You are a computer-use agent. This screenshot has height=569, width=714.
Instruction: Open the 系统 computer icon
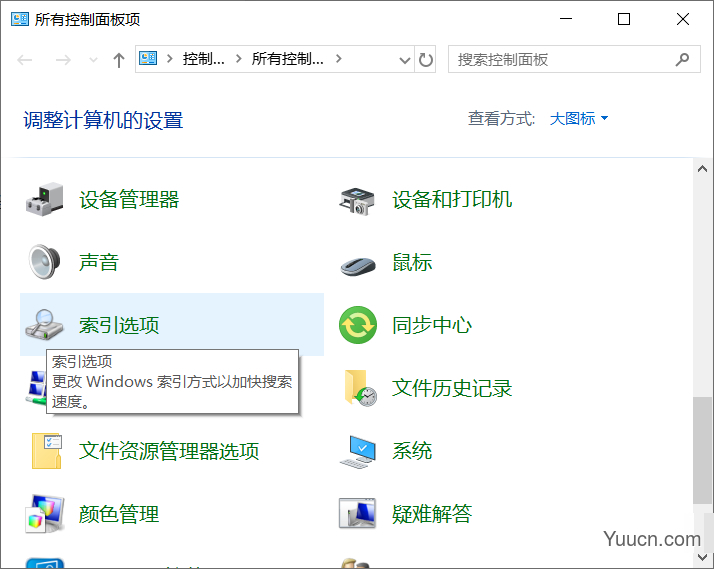point(358,452)
